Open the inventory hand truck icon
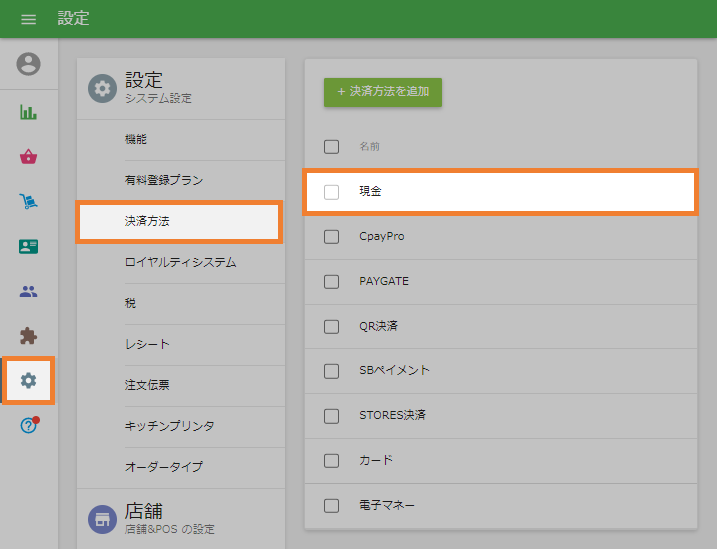The width and height of the screenshot is (717, 549). coord(29,202)
